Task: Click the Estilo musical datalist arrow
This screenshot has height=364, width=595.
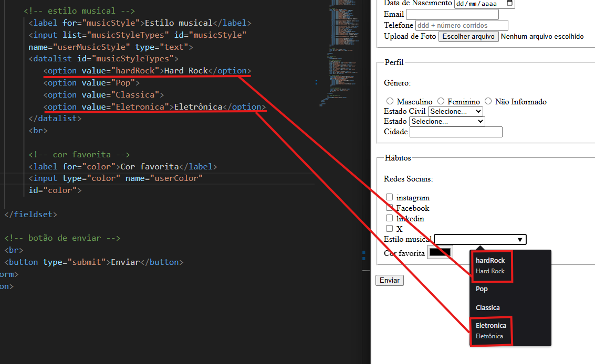Action: tap(520, 240)
